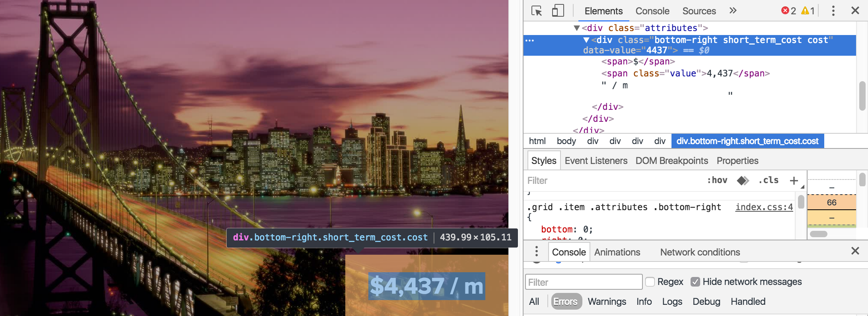Add new style rule plus icon
868x316 pixels.
(794, 181)
